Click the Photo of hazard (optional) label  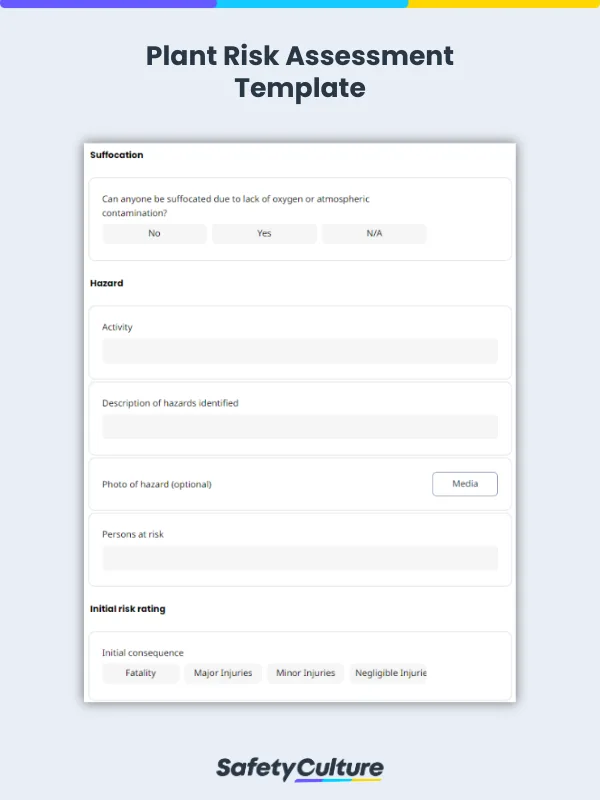[x=157, y=484]
